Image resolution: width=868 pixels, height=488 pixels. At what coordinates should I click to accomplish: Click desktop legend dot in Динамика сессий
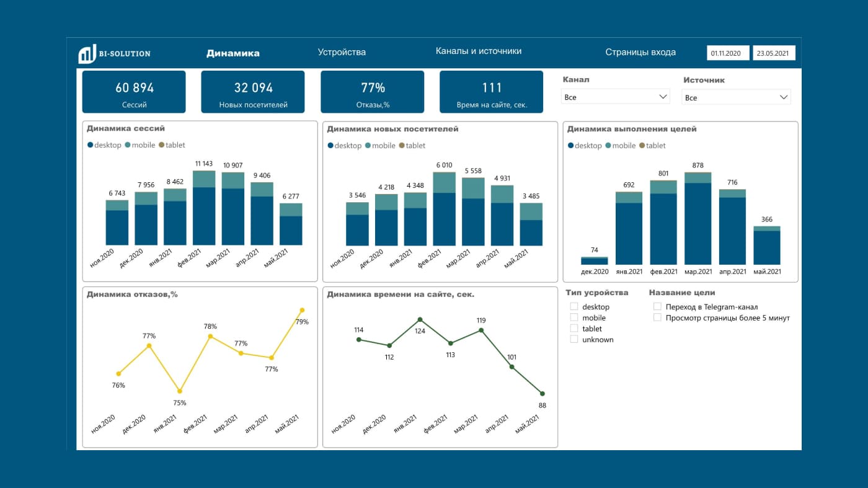pyautogui.click(x=91, y=145)
